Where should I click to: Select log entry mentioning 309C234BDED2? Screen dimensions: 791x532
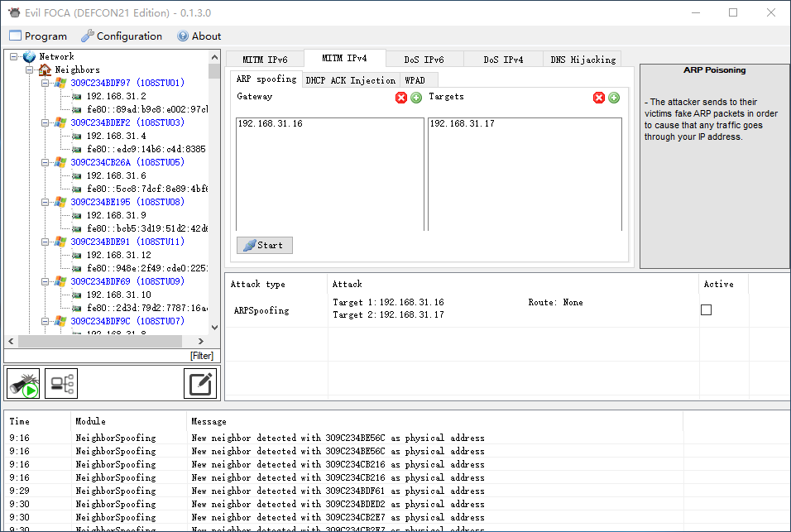tap(343, 504)
